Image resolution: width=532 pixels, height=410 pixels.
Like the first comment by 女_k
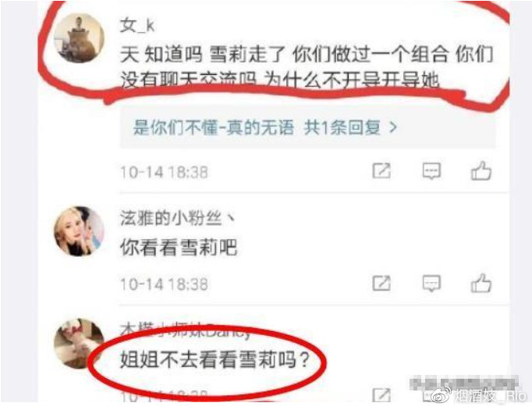click(x=481, y=171)
